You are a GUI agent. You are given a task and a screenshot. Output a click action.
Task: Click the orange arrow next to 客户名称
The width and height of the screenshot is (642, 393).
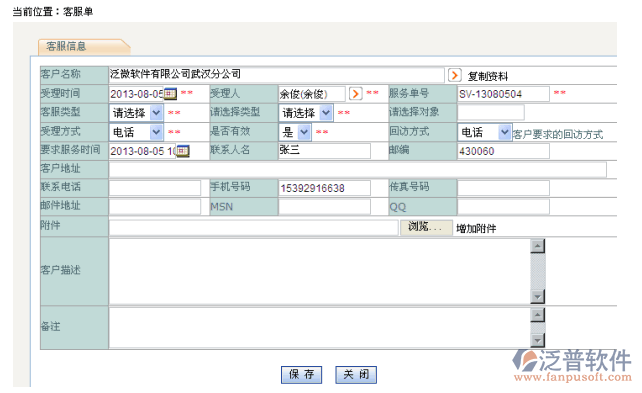tap(454, 75)
